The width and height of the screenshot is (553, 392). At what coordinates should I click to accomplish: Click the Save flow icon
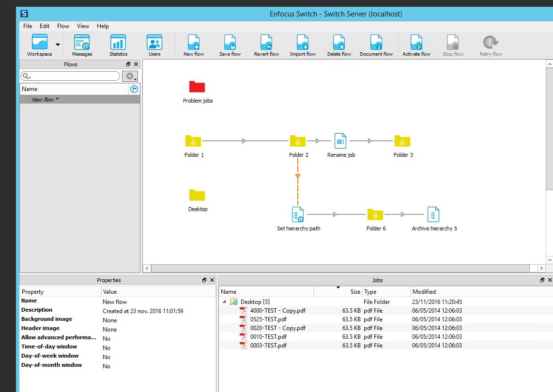[230, 45]
